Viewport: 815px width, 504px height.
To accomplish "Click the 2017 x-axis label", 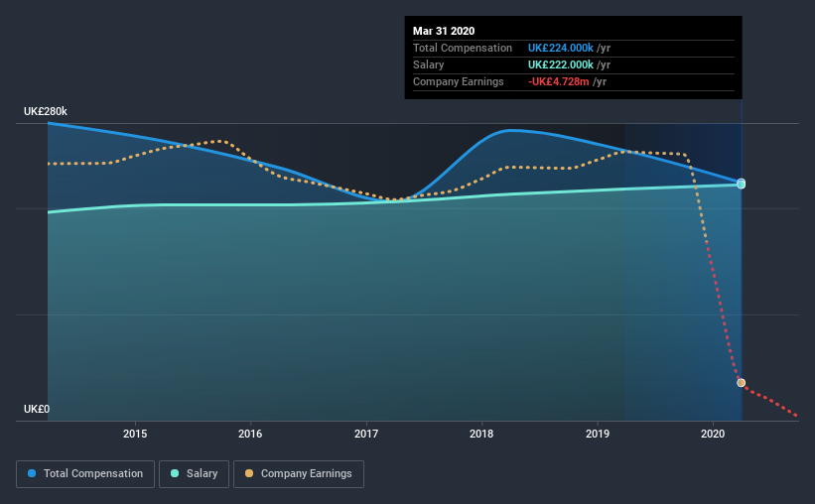I will click(366, 434).
